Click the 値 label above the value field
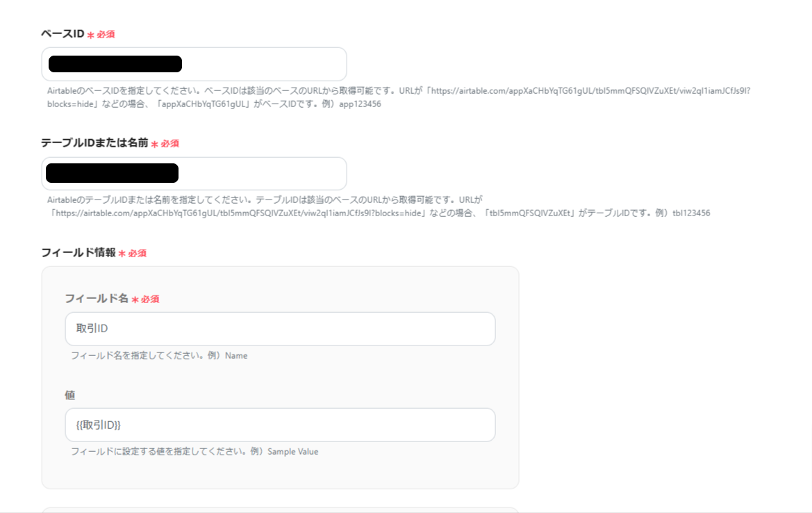Viewport: 812px width, 513px height. [70, 395]
